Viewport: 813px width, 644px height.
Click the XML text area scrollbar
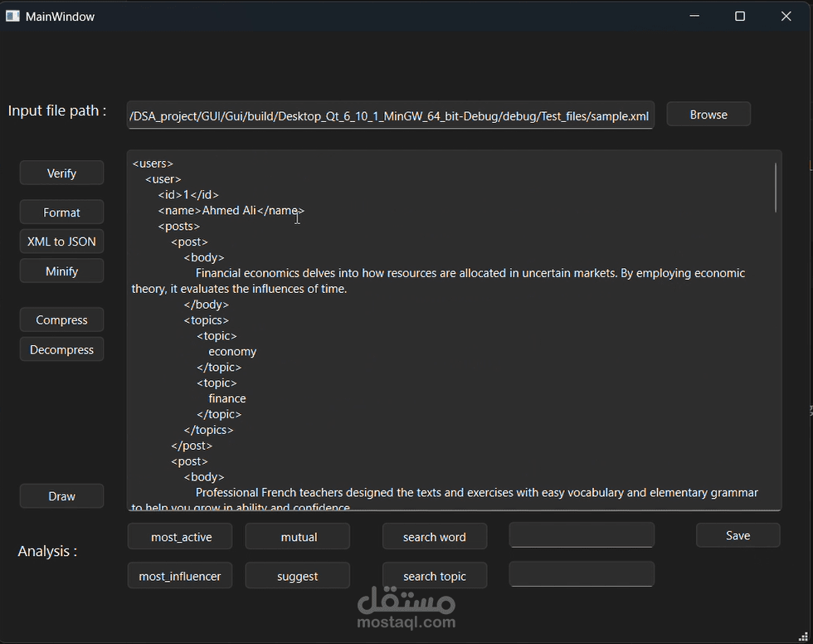(776, 188)
